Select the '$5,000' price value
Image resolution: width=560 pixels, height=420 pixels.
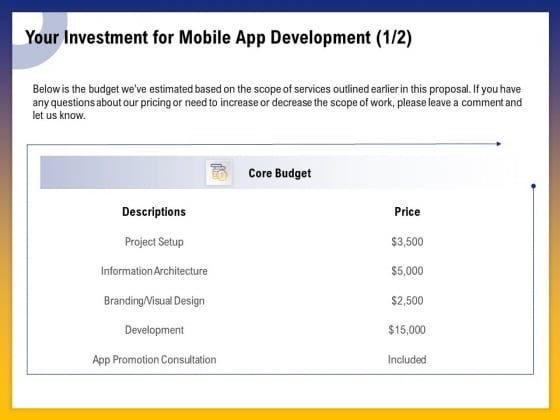407,271
